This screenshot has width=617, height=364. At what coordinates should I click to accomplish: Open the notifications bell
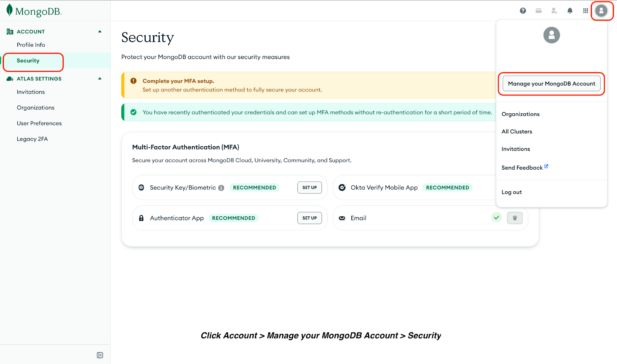570,10
